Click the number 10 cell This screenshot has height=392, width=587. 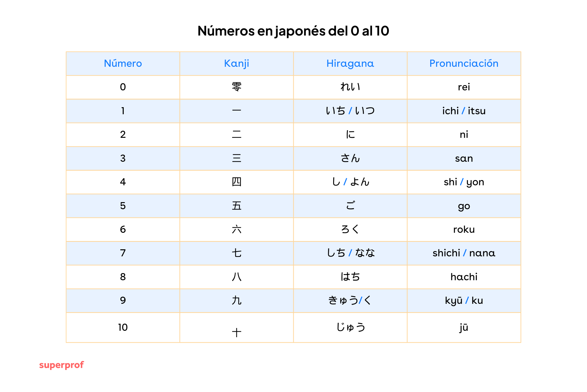click(x=123, y=327)
